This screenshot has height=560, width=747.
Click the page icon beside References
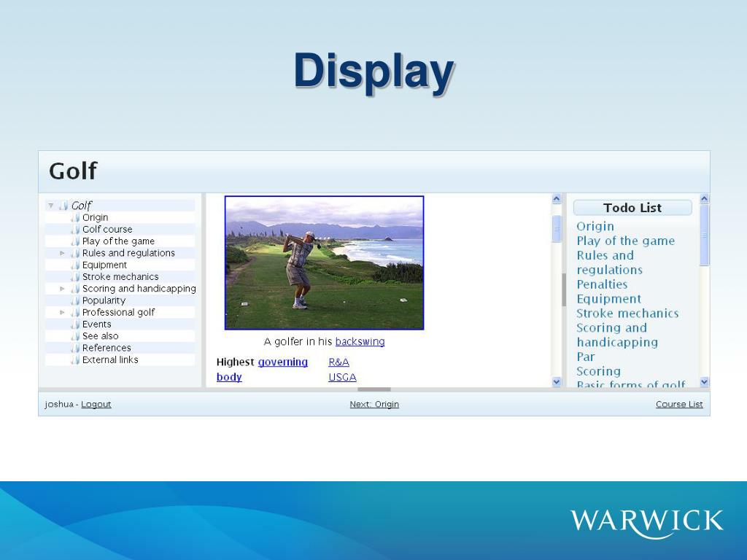click(75, 348)
